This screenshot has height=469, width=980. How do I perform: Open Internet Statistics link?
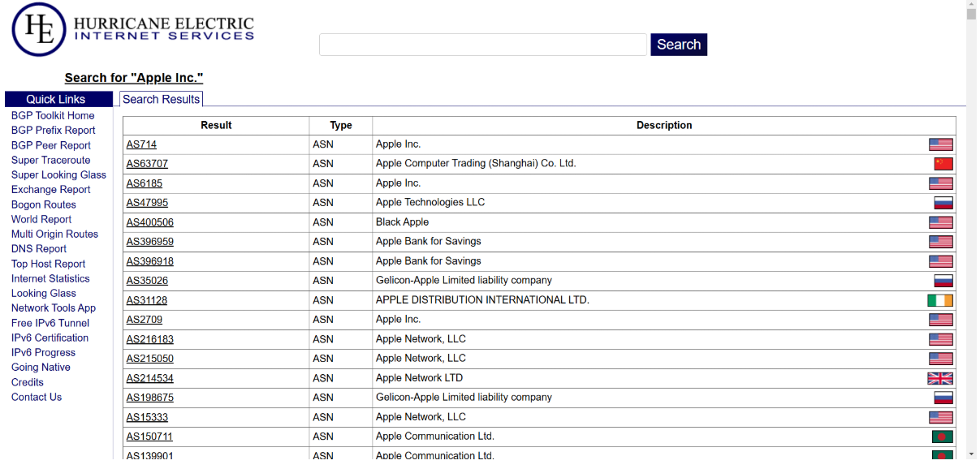tap(50, 278)
